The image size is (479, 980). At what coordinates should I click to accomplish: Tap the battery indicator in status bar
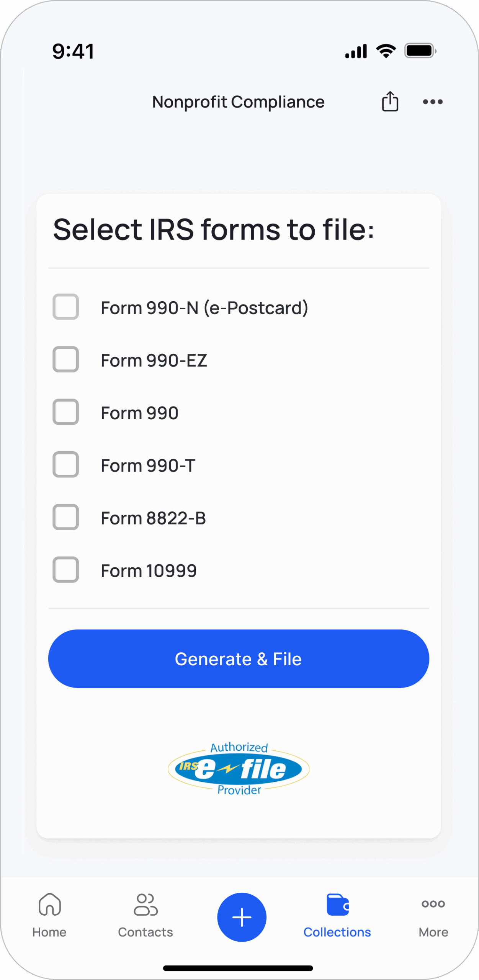click(x=420, y=51)
